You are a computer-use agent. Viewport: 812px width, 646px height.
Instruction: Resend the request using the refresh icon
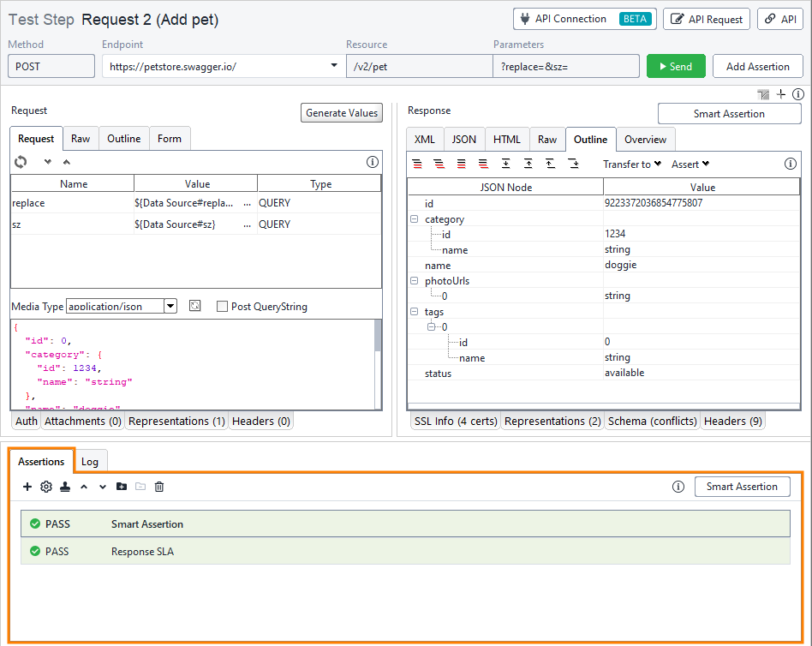(x=21, y=162)
